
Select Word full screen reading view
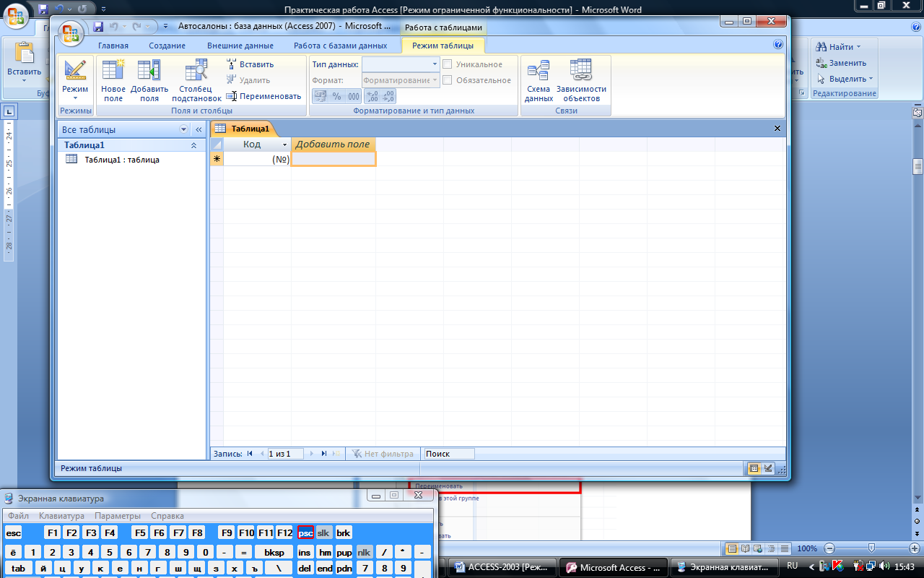pos(744,548)
